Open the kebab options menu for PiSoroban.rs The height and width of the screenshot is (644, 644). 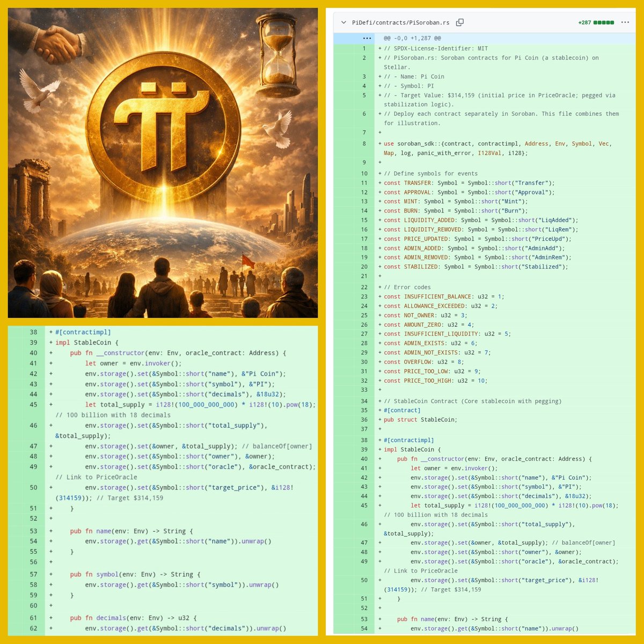[x=625, y=23]
